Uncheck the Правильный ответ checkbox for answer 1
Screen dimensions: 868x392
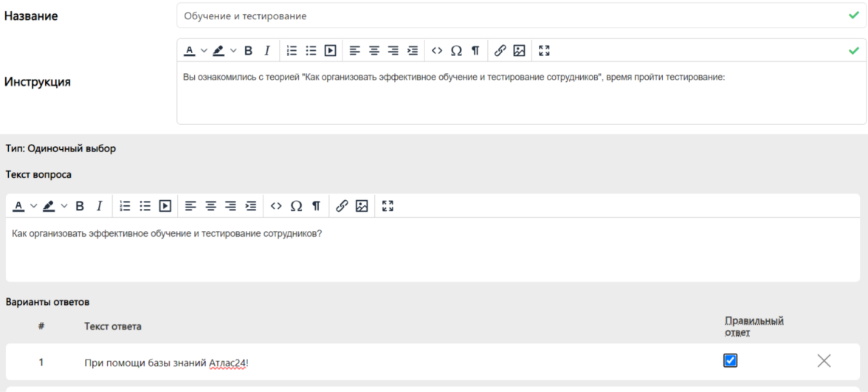731,360
